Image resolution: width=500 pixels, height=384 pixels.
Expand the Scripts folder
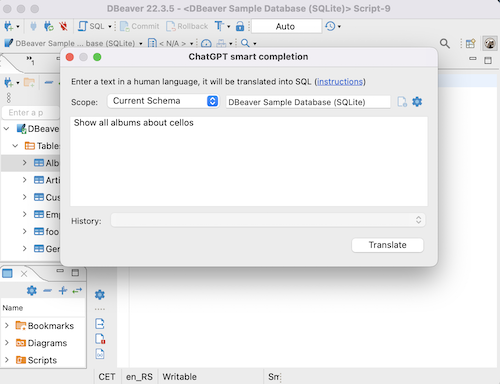[6, 360]
